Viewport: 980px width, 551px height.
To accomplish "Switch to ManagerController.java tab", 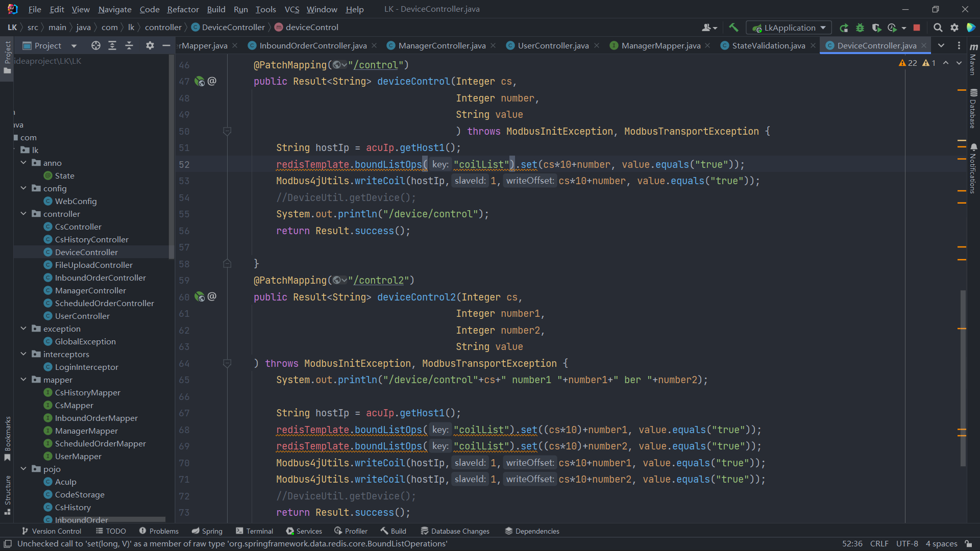I will click(x=442, y=45).
